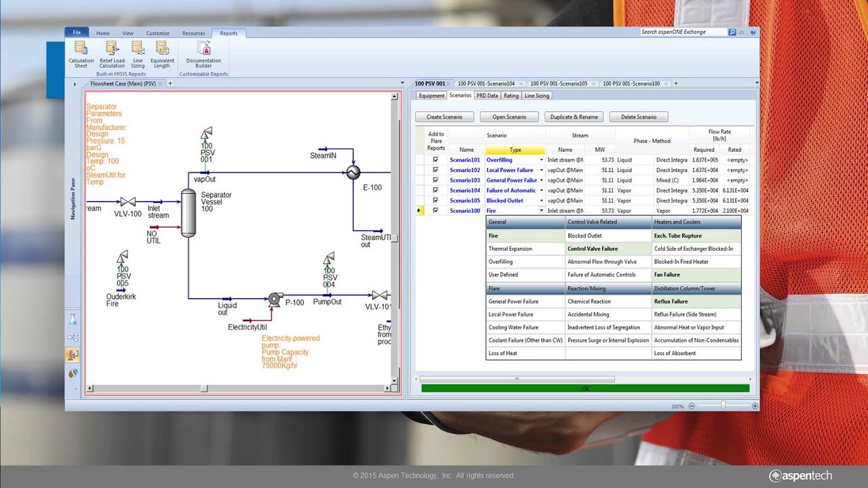Launch the Documentation Builder
868x488 pixels.
(x=203, y=54)
